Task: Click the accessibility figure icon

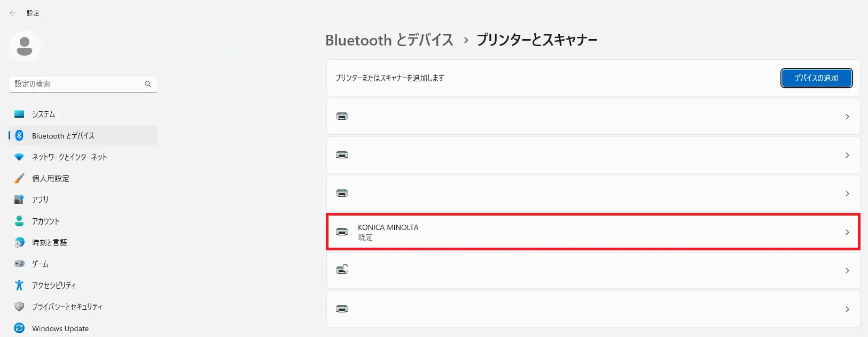Action: pos(19,285)
